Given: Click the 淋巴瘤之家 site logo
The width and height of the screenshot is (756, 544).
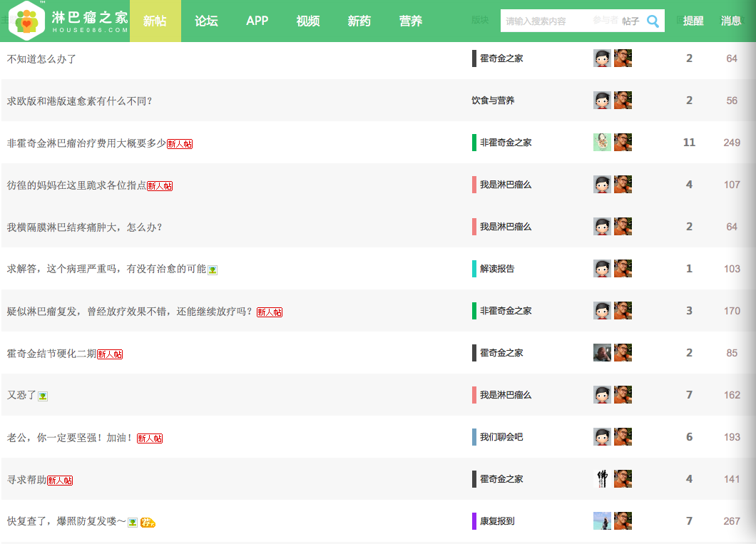Looking at the screenshot, I should pos(68,20).
